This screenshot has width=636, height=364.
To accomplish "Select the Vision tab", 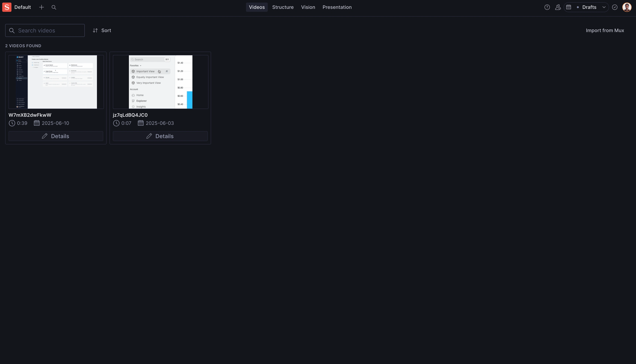I will tap(308, 7).
